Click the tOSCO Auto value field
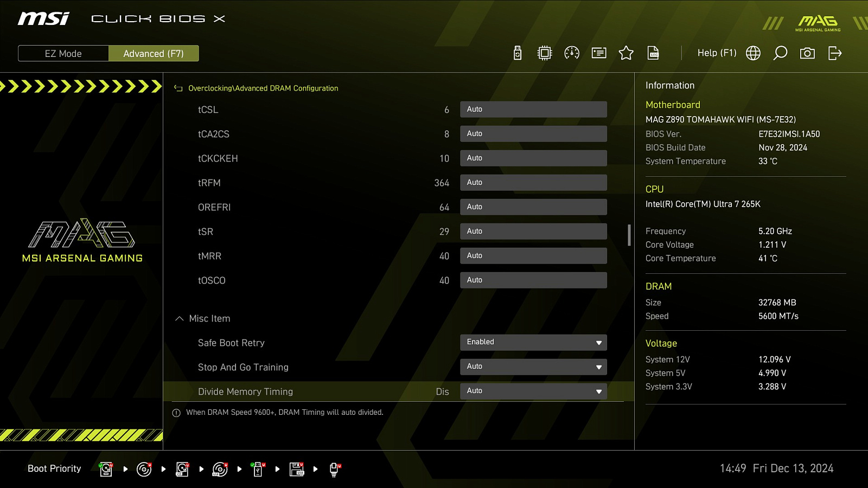Image resolution: width=868 pixels, height=488 pixels. pyautogui.click(x=533, y=280)
